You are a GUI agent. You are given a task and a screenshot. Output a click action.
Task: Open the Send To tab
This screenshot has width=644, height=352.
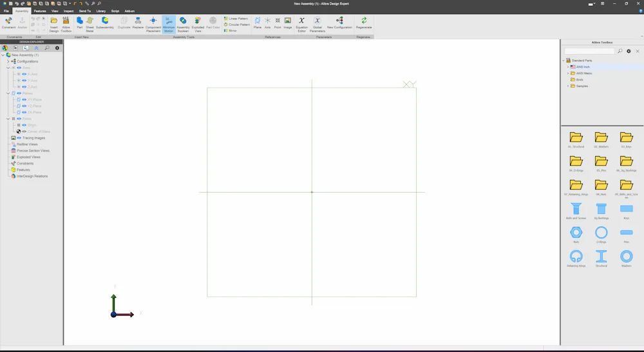(x=85, y=11)
